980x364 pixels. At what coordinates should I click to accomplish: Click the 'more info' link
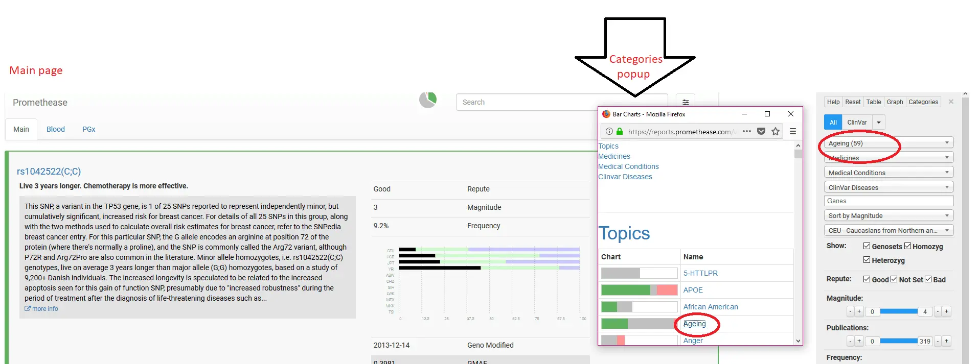[45, 309]
